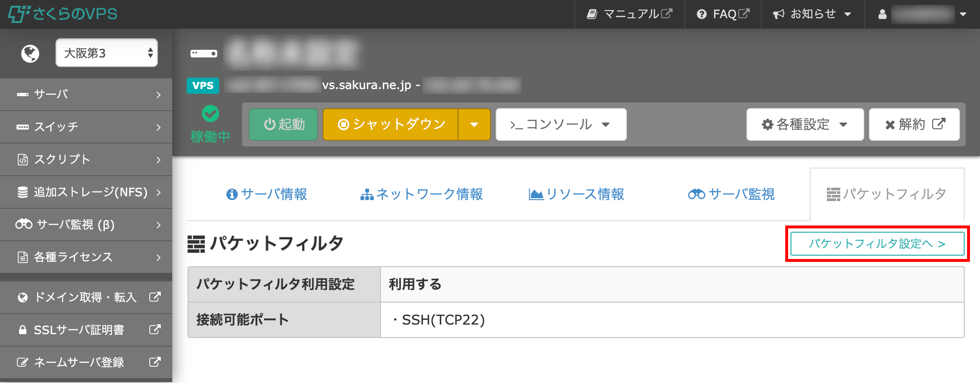Switch to the サーバ情報 tab
This screenshot has height=383, width=980.
coord(267,194)
